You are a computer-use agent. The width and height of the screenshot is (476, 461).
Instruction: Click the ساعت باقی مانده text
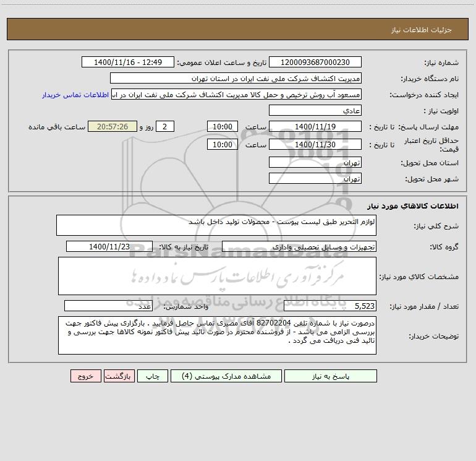(x=57, y=127)
